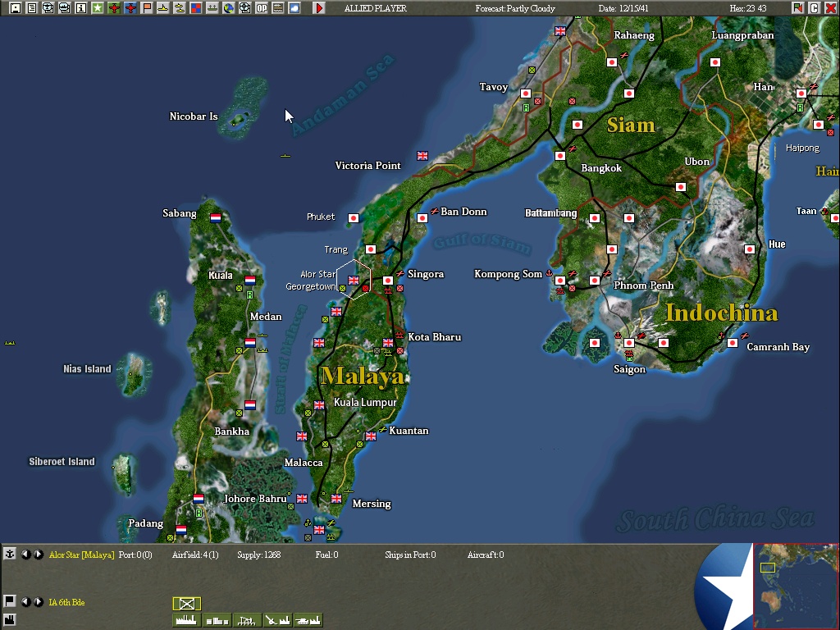
Task: Select the Dutch flag at Sabang
Action: [216, 218]
